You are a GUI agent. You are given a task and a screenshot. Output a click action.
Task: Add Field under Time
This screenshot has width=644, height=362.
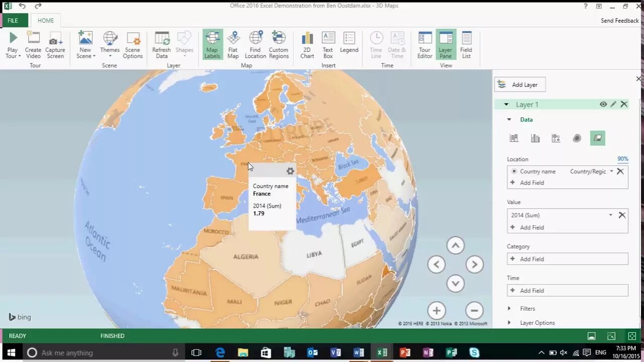pos(568,291)
